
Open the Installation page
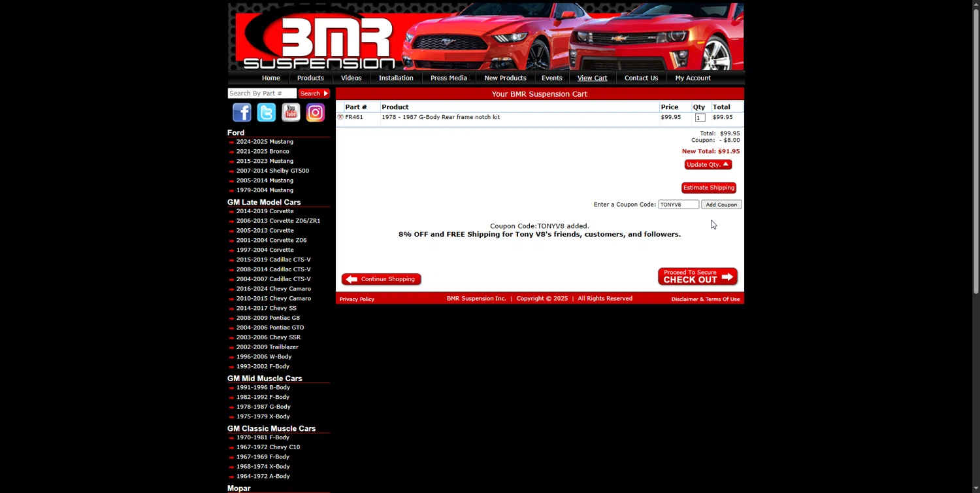(396, 78)
